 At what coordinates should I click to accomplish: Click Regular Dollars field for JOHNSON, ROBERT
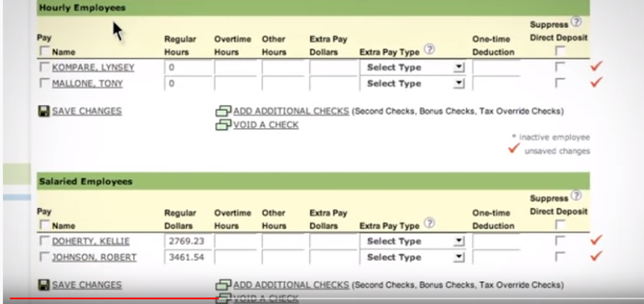188,257
